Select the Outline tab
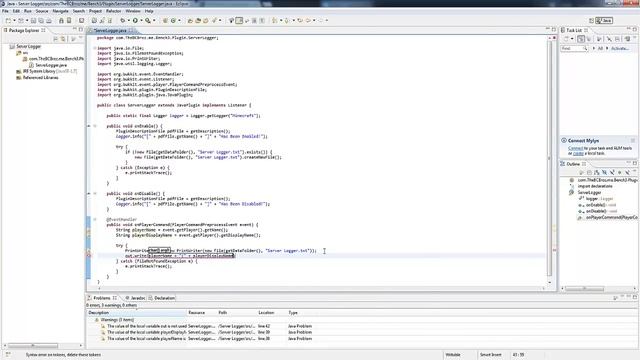The width and height of the screenshot is (640, 360). (573, 164)
